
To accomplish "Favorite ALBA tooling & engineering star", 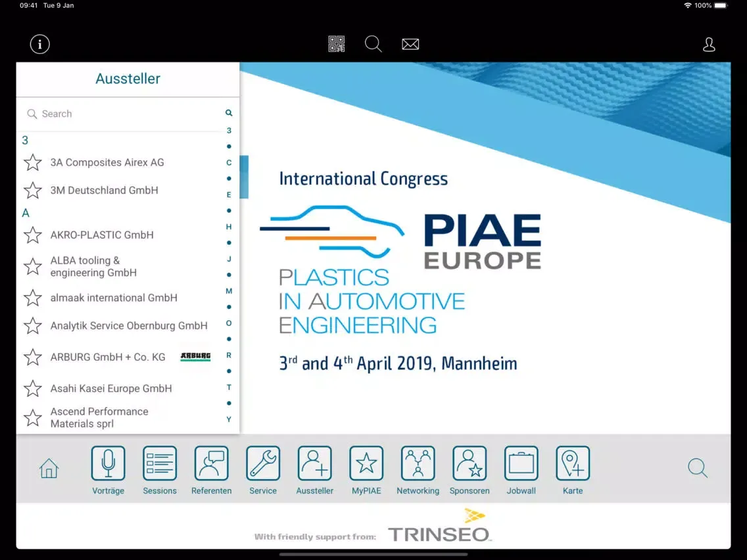I will [33, 267].
